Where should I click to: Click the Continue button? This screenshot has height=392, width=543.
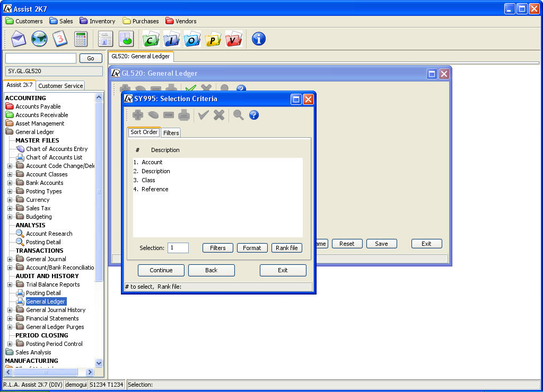pos(161,270)
